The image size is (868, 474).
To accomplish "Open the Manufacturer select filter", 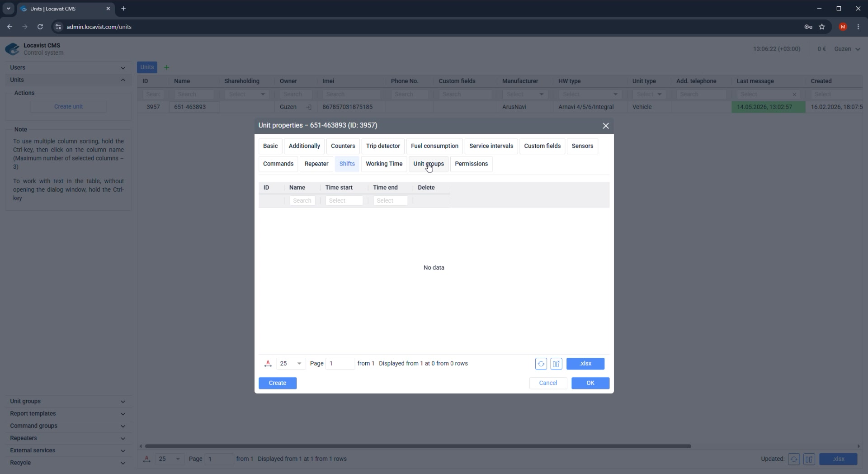I will coord(525,95).
